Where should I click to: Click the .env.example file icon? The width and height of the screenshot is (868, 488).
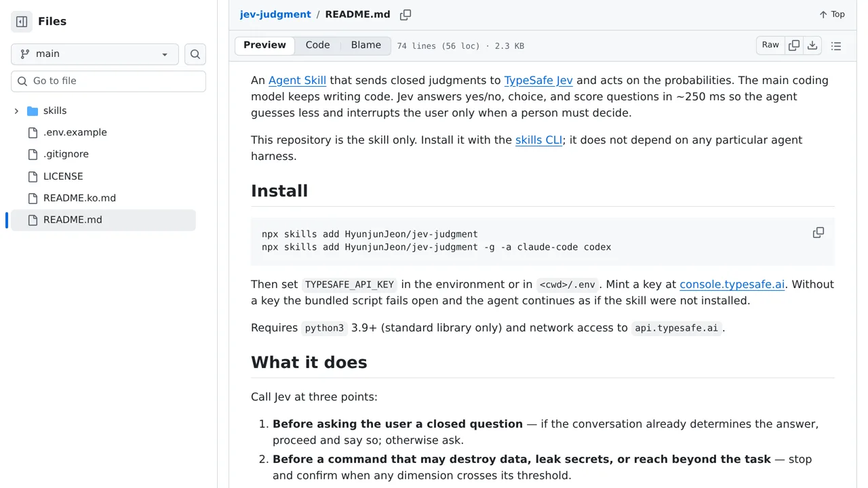pyautogui.click(x=33, y=132)
